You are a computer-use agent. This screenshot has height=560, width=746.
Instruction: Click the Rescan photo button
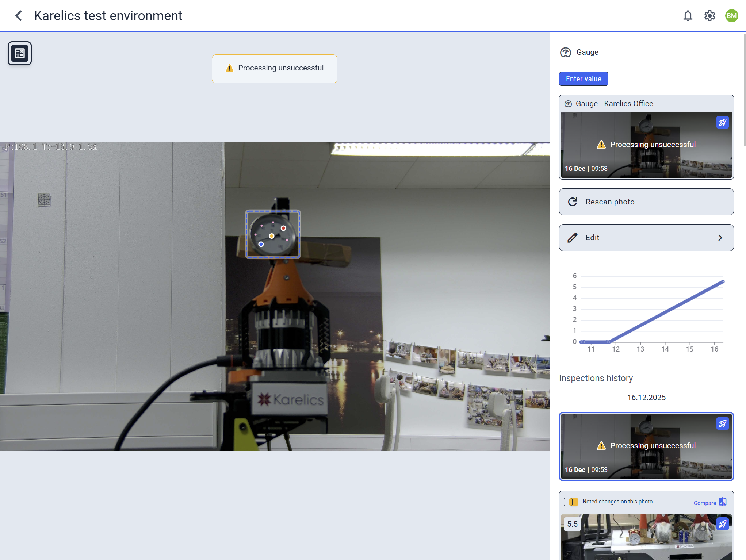[x=646, y=202]
